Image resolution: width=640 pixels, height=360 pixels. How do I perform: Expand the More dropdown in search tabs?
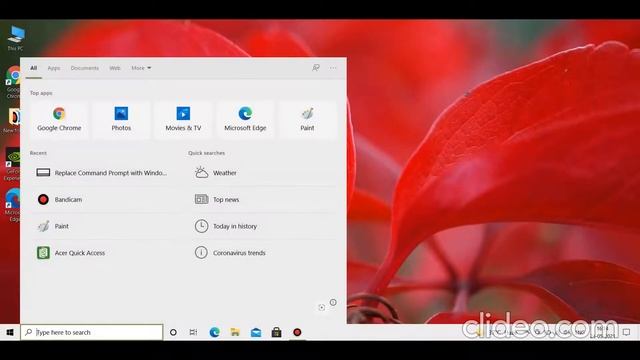pyautogui.click(x=141, y=68)
